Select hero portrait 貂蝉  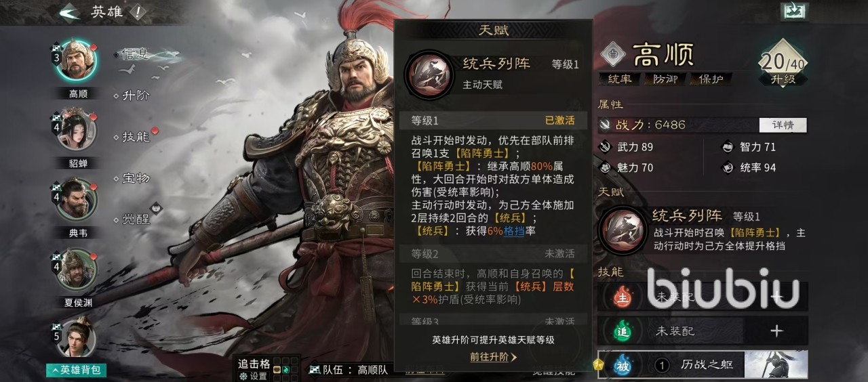pos(77,131)
